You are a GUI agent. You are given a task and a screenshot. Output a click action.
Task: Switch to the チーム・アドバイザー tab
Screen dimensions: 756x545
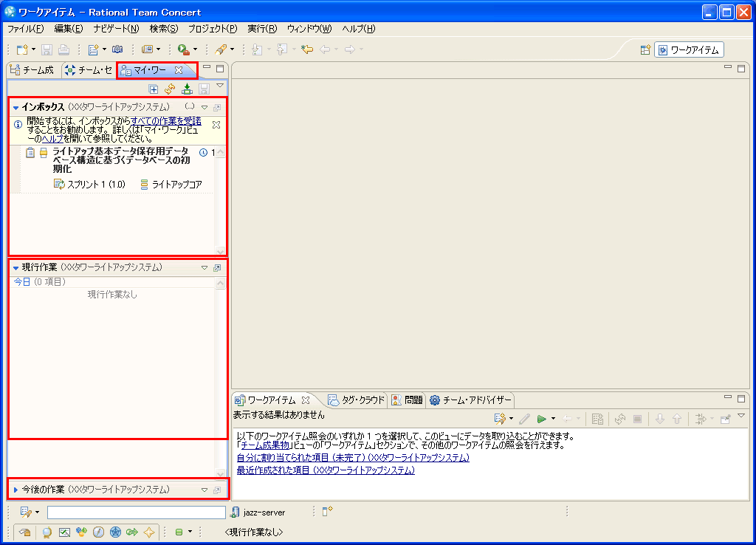[x=470, y=400]
